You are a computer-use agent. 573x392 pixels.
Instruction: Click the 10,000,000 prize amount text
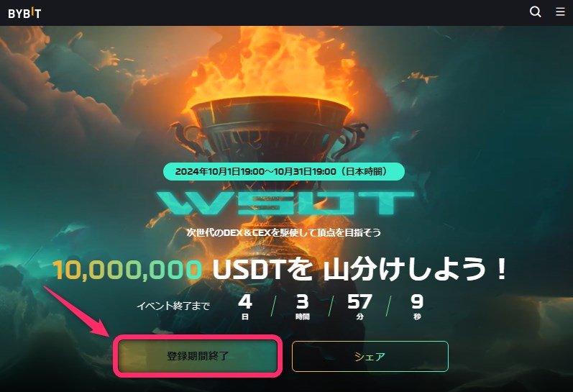point(127,270)
